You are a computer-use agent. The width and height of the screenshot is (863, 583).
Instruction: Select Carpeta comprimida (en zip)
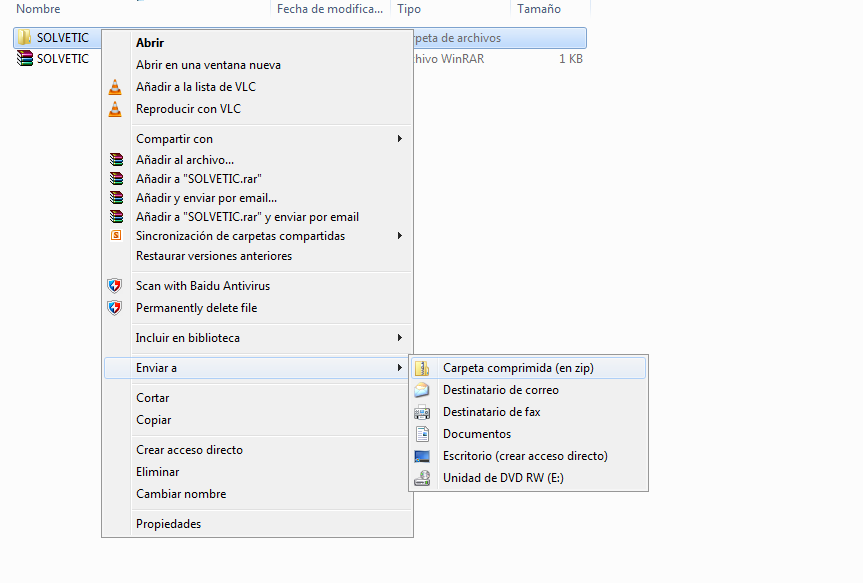[x=528, y=368]
